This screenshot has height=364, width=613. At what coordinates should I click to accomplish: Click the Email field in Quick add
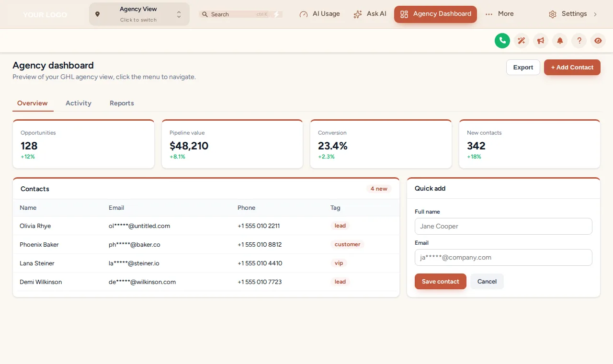(x=503, y=257)
